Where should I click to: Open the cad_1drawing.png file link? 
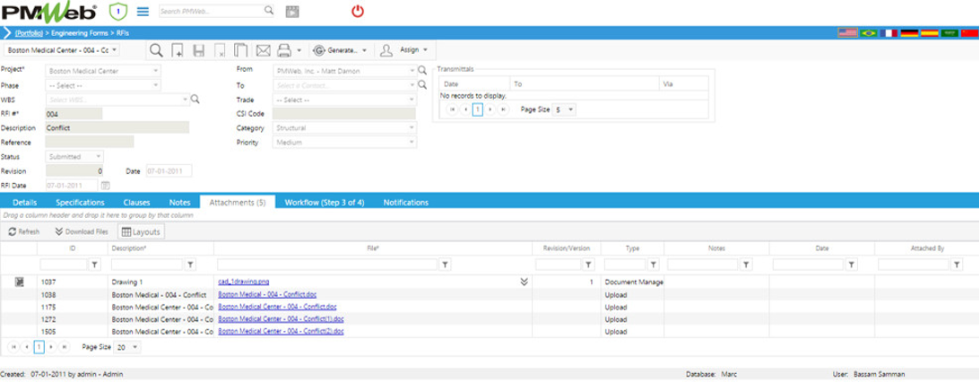pos(244,283)
